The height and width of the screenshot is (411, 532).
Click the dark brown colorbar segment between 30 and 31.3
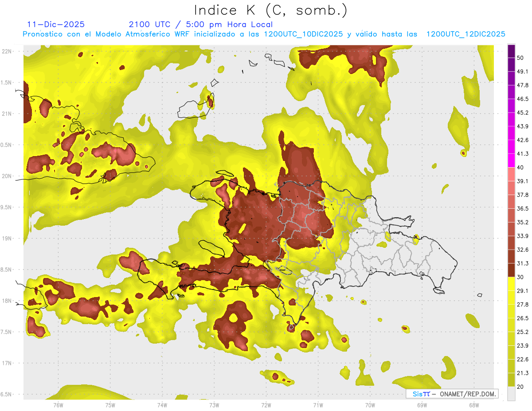[x=511, y=270]
